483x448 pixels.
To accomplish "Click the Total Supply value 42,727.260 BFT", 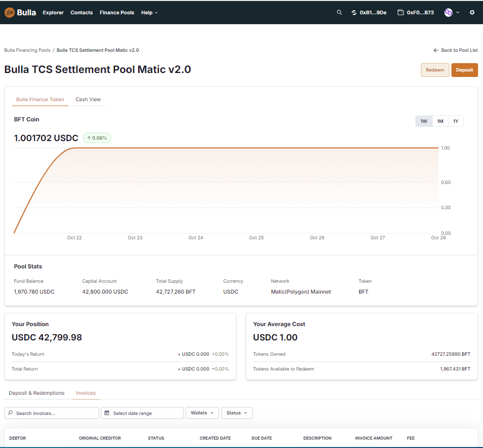I will pos(176,292).
